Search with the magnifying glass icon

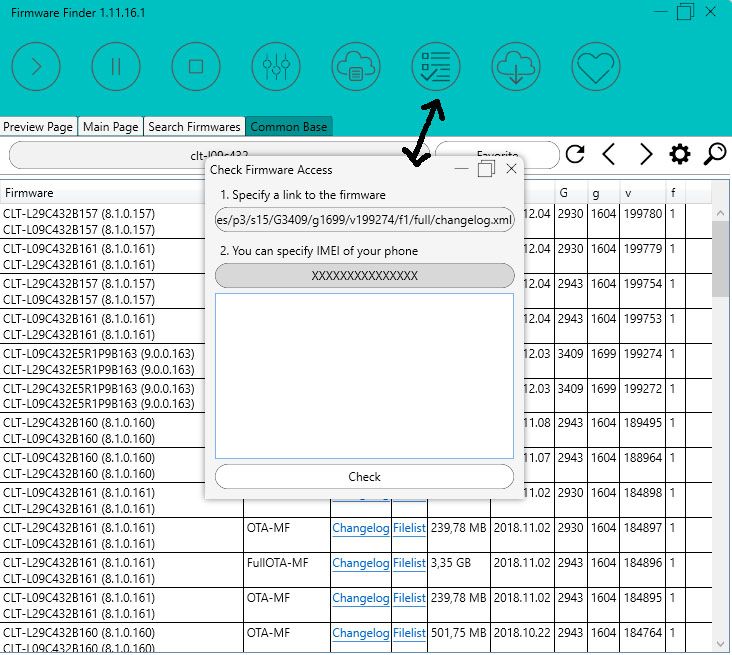[715, 154]
